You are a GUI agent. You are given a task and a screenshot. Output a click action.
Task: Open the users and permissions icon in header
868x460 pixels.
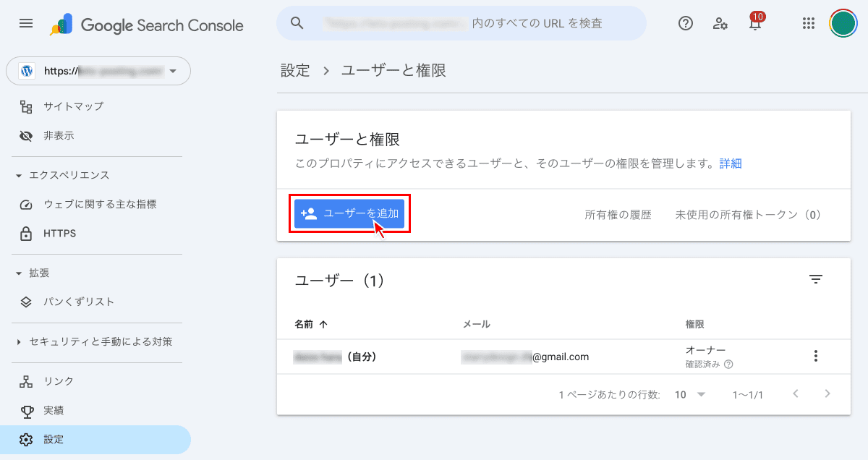pyautogui.click(x=720, y=23)
